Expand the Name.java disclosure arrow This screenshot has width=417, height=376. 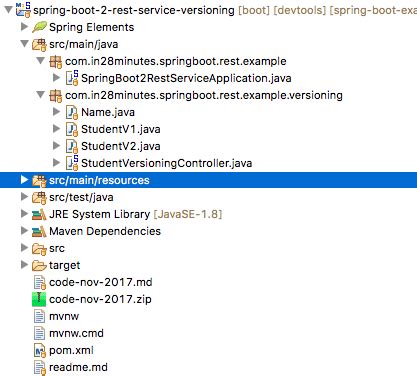[x=57, y=111]
